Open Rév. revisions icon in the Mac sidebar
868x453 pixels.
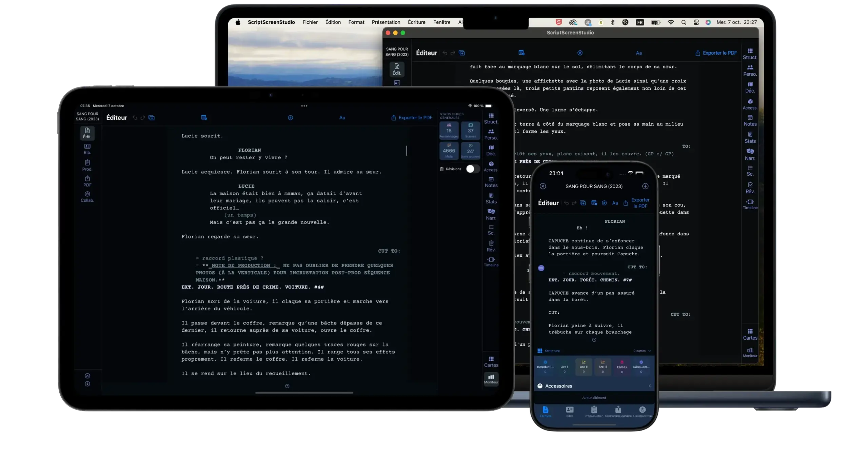click(x=750, y=188)
